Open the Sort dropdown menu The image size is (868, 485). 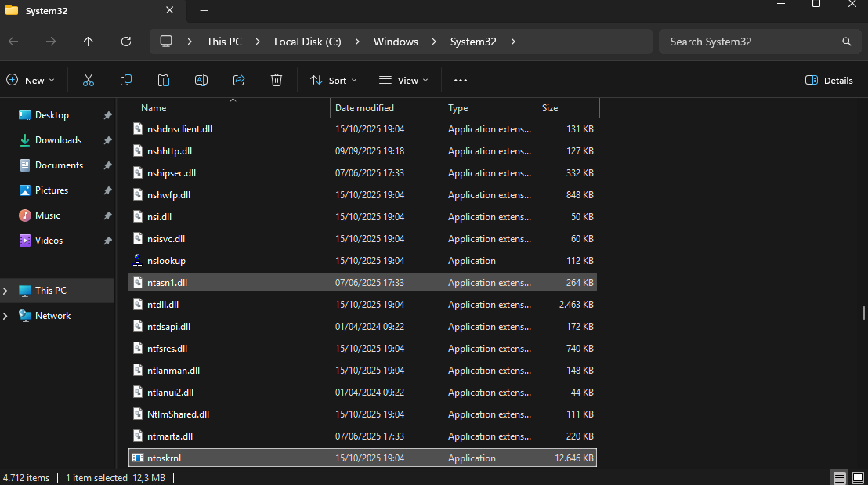(x=333, y=80)
